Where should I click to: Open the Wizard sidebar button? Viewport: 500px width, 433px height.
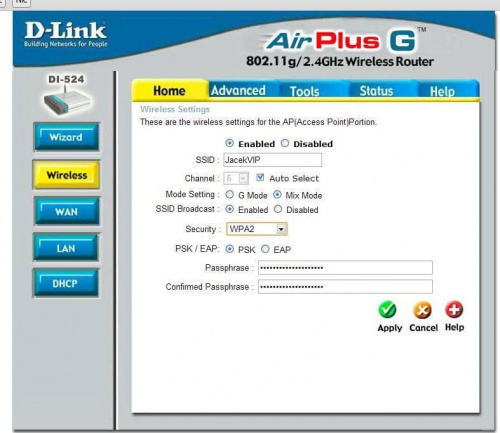[66, 137]
